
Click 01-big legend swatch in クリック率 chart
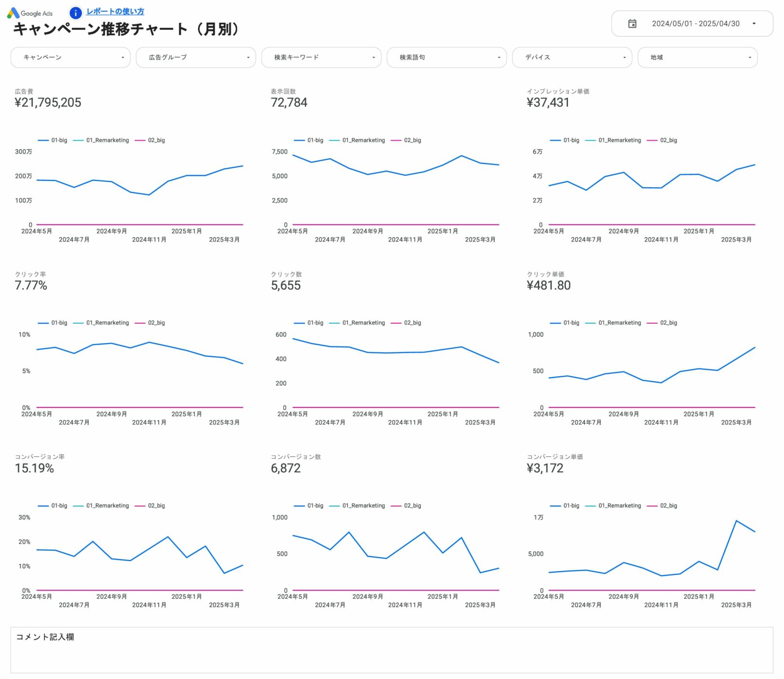click(x=43, y=323)
